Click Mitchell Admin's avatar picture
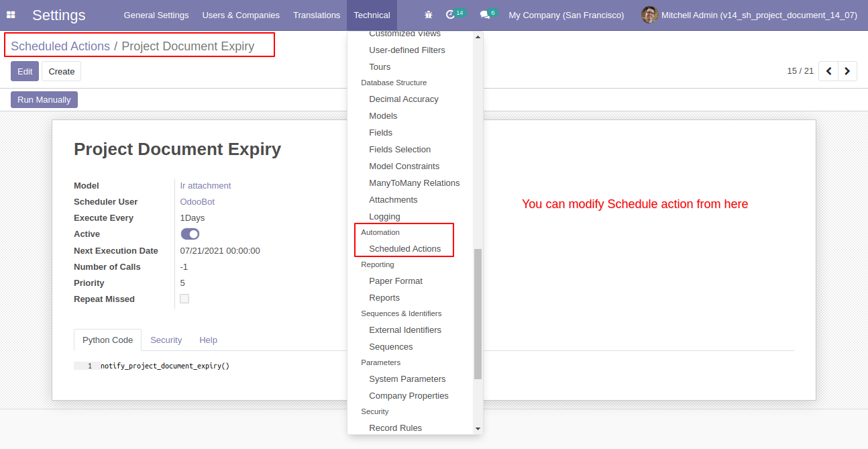The width and height of the screenshot is (868, 449). point(649,15)
